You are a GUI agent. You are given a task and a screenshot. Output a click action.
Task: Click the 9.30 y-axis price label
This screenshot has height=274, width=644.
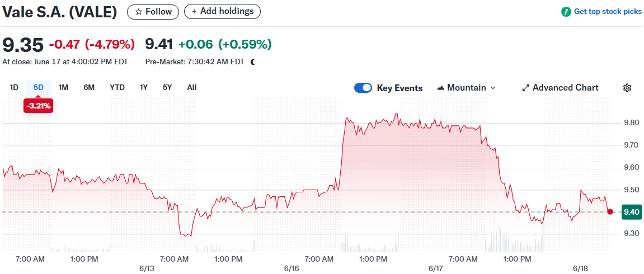pos(631,233)
